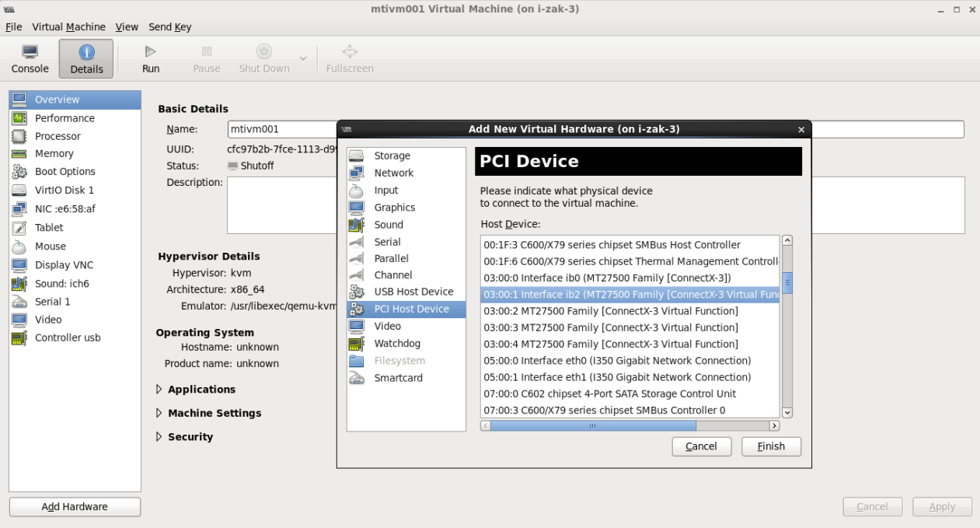Select 03:00:4 MT27500 Virtual Function
980x528 pixels.
tap(630, 344)
